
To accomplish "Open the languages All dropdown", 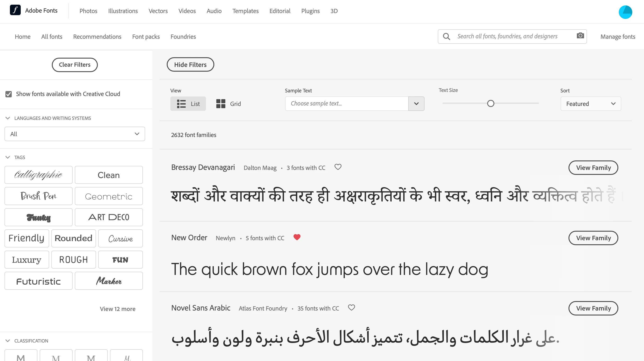I will tap(75, 134).
